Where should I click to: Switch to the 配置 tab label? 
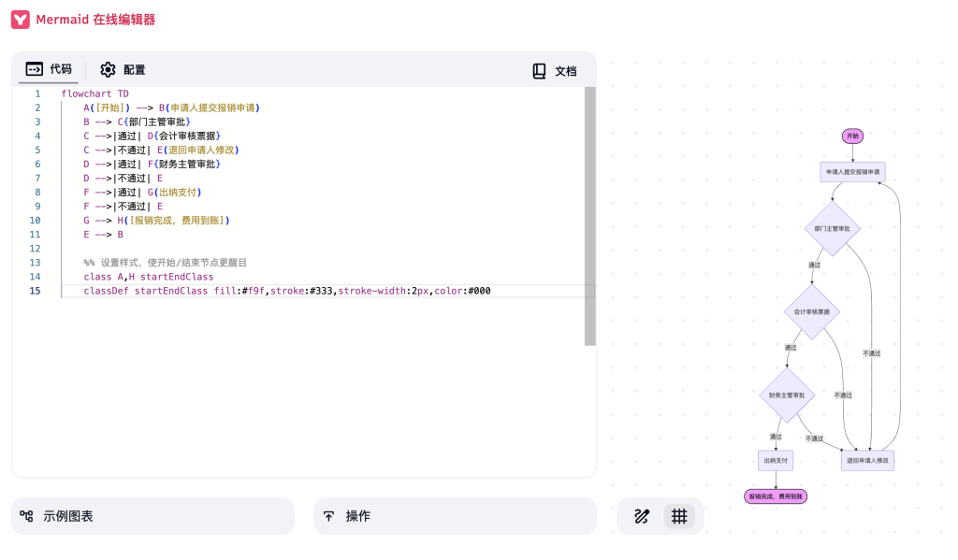(x=135, y=70)
